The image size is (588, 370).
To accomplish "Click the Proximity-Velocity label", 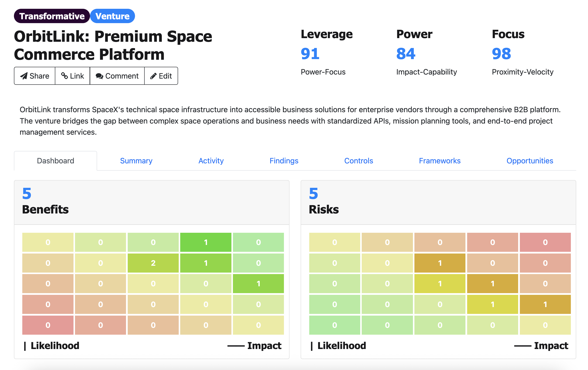I will click(523, 72).
